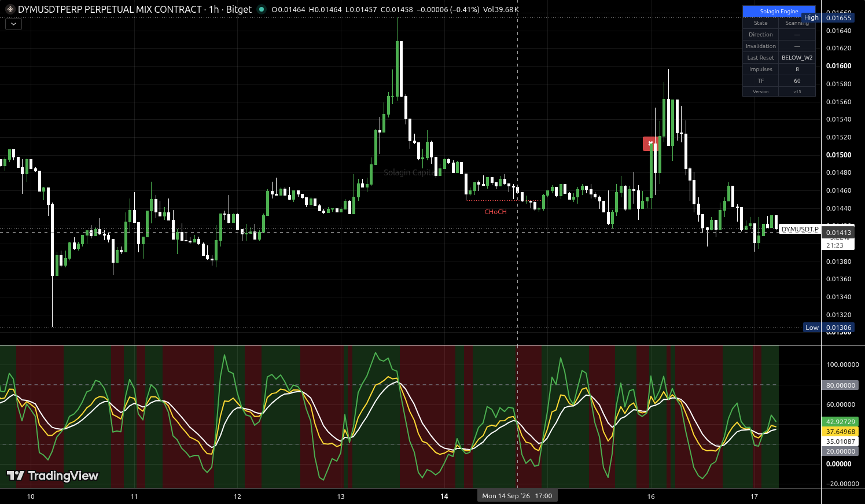The width and height of the screenshot is (865, 504).
Task: Click the 0.01600 price axis label
Action: [838, 66]
